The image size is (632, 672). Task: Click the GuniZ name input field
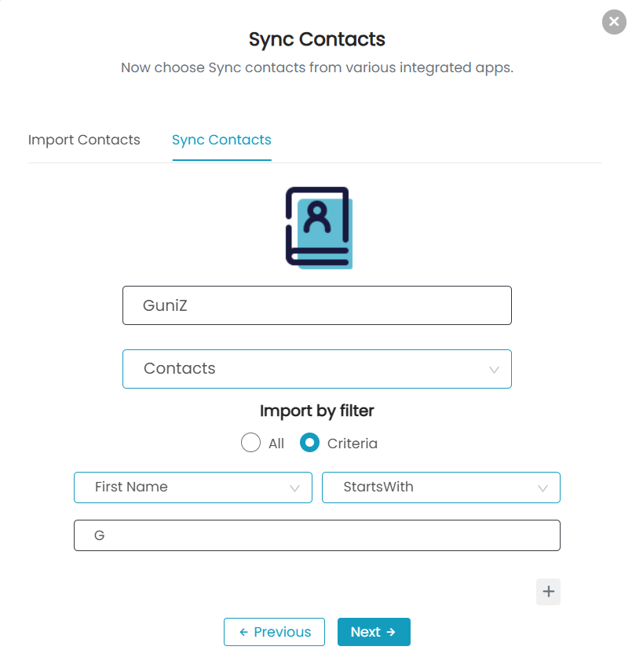tap(317, 305)
